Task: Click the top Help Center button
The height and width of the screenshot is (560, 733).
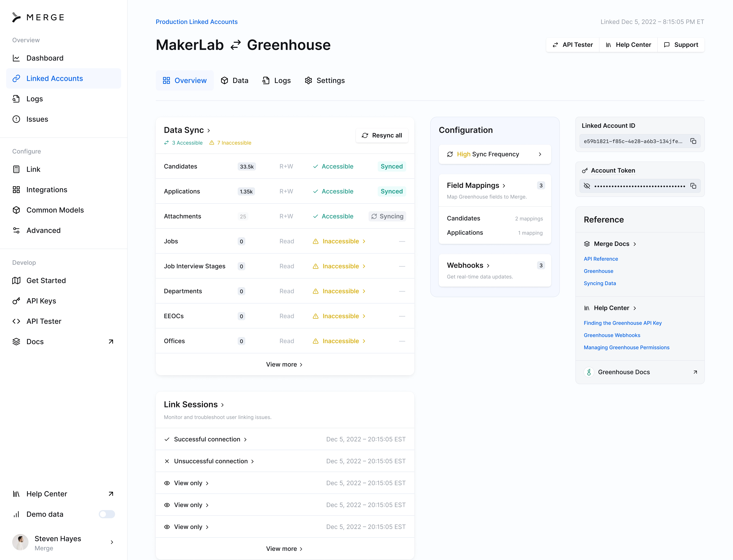Action: click(x=628, y=45)
